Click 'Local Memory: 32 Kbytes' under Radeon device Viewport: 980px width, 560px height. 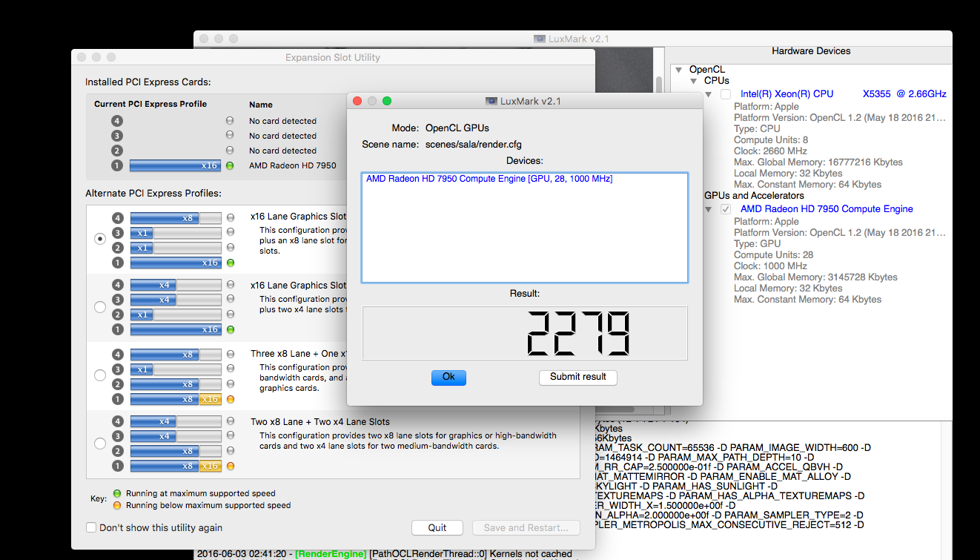pos(788,289)
